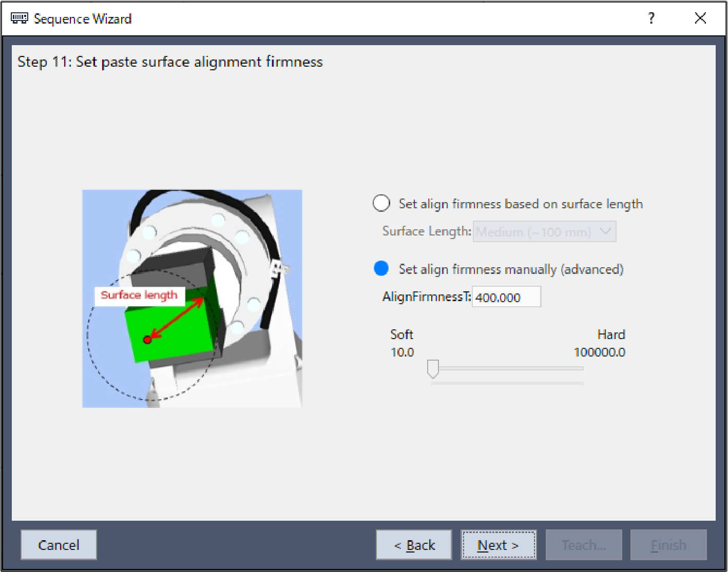
Task: Click the slider track near the Hard end
Action: click(x=575, y=368)
